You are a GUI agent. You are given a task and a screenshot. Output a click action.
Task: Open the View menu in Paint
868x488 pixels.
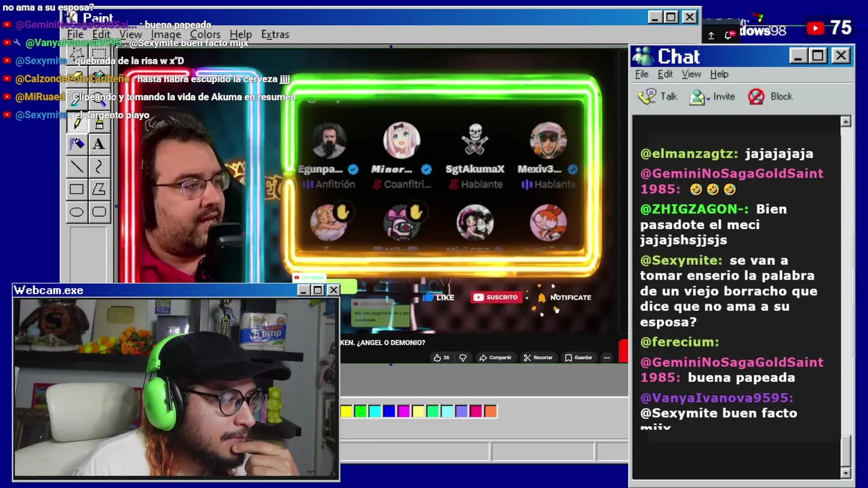pyautogui.click(x=131, y=35)
